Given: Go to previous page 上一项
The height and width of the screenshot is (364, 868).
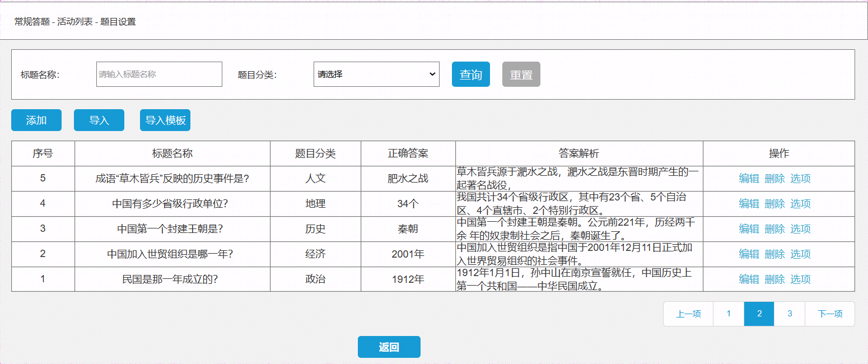Looking at the screenshot, I should point(688,314).
